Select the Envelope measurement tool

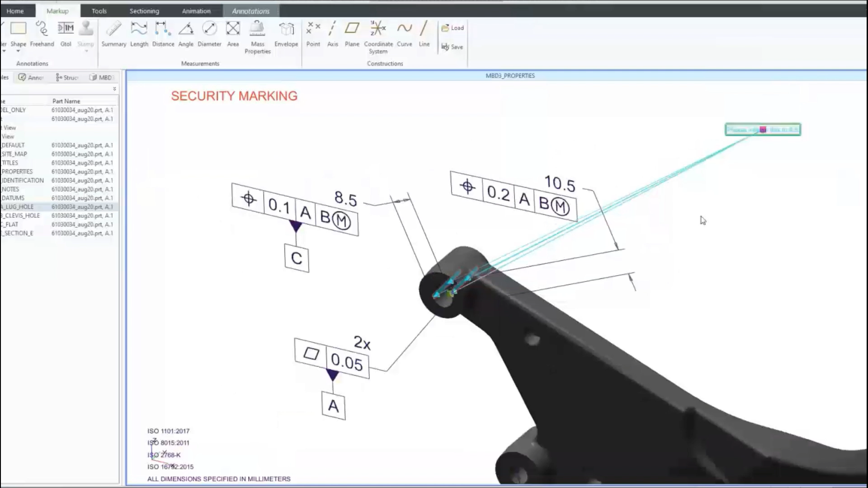[x=286, y=34]
